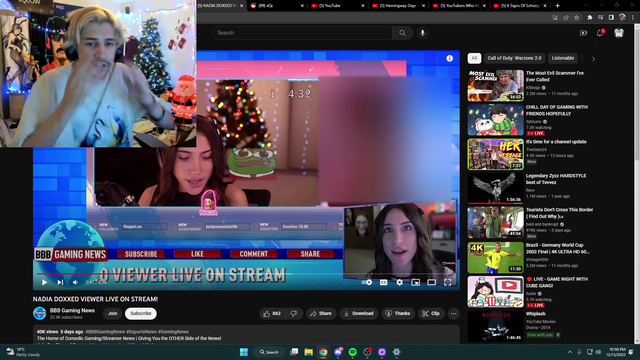The width and height of the screenshot is (640, 360).
Task: Seek using the video progress bar
Action: point(246,273)
